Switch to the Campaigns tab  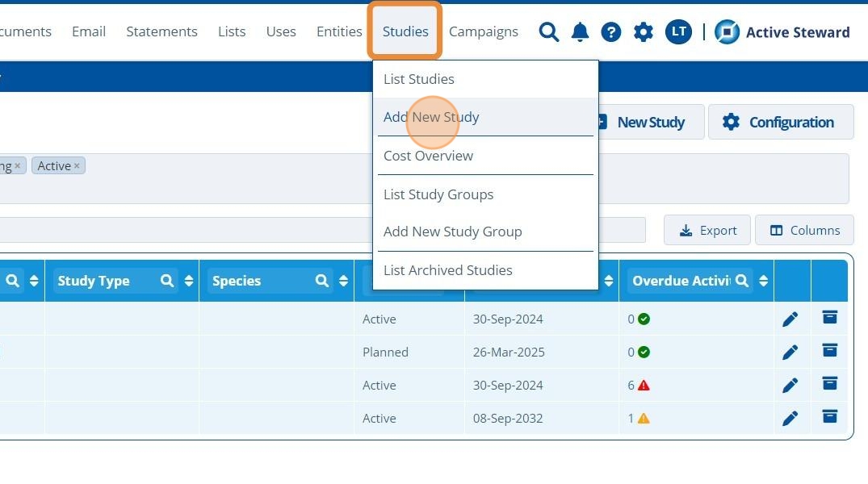483,32
